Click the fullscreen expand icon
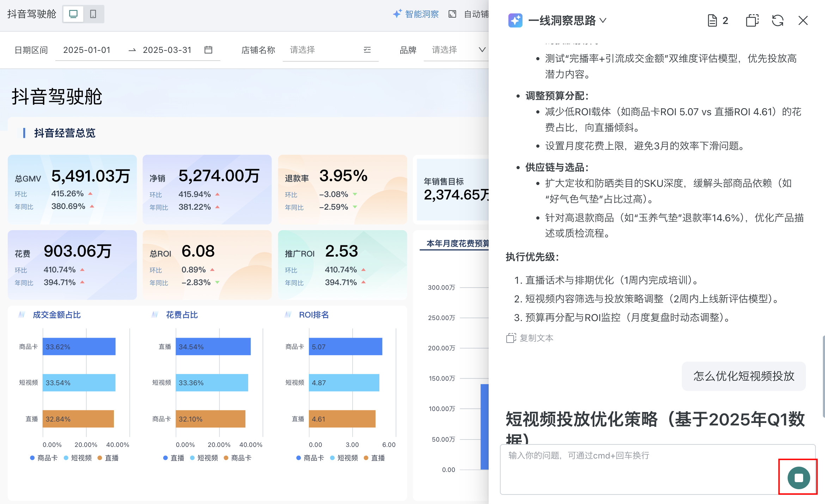Viewport: 825px width, 504px height. pyautogui.click(x=452, y=14)
